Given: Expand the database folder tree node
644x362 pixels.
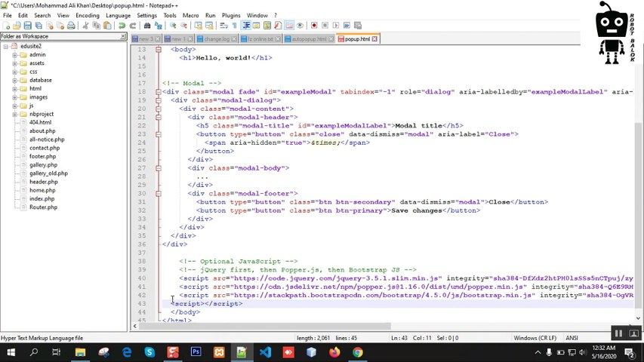Looking at the screenshot, I should (14, 80).
